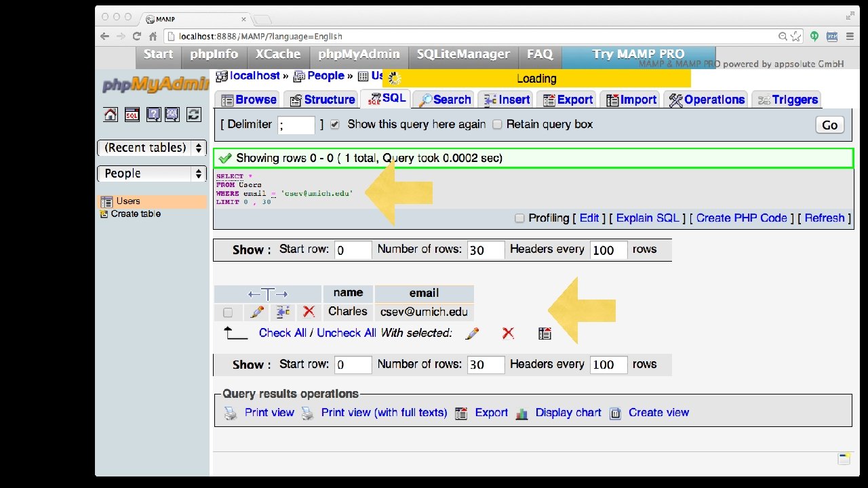Click the Go button
The width and height of the screenshot is (868, 488).
(x=830, y=125)
